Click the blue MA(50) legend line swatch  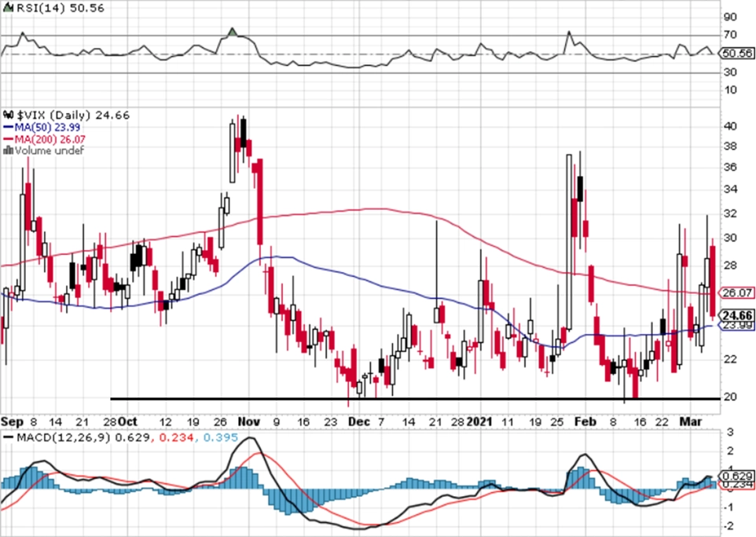click(x=9, y=127)
